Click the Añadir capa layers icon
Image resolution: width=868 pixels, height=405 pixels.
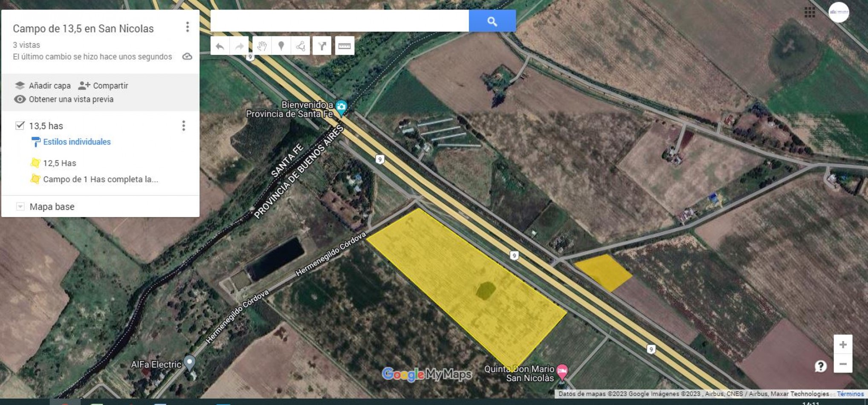[x=20, y=85]
